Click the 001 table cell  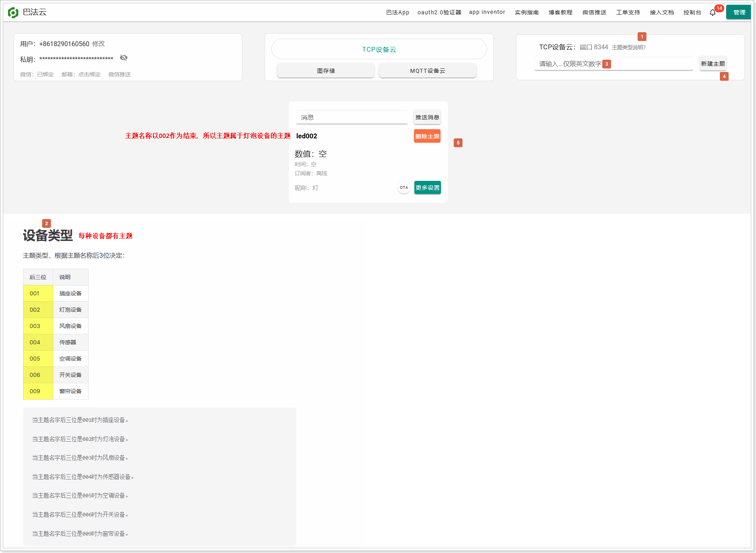click(x=38, y=293)
